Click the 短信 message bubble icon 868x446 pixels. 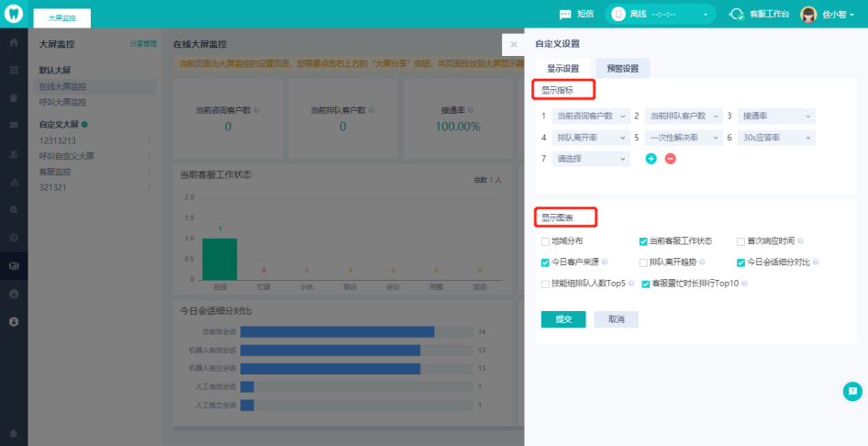coord(565,15)
